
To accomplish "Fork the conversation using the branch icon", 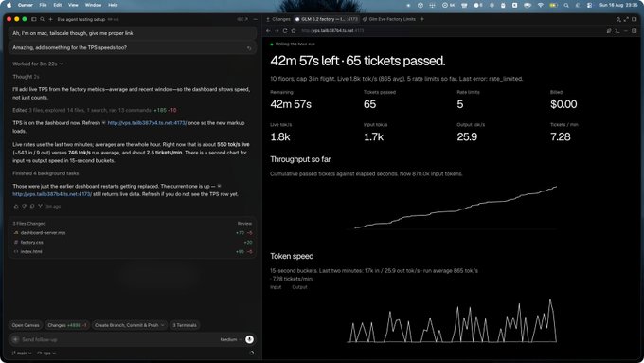I will [x=40, y=206].
